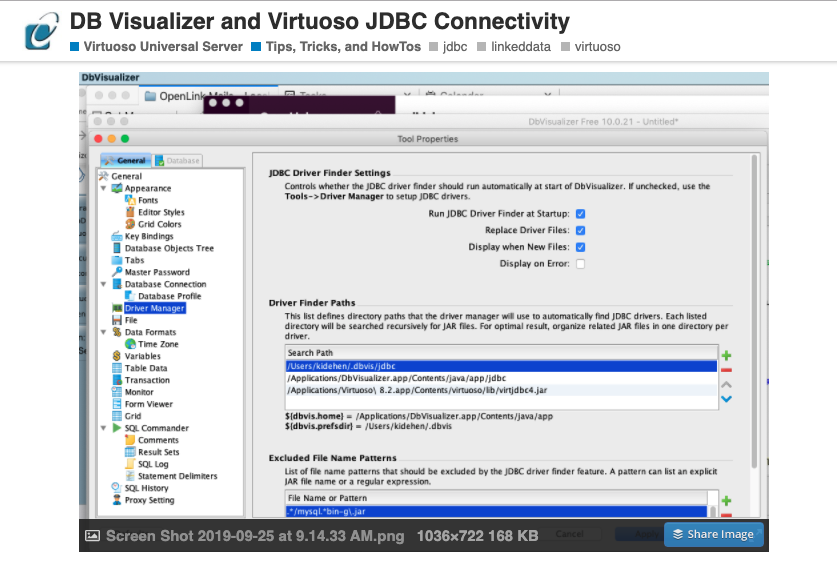Click the Table Data icon
This screenshot has width=837, height=571.
[x=117, y=368]
